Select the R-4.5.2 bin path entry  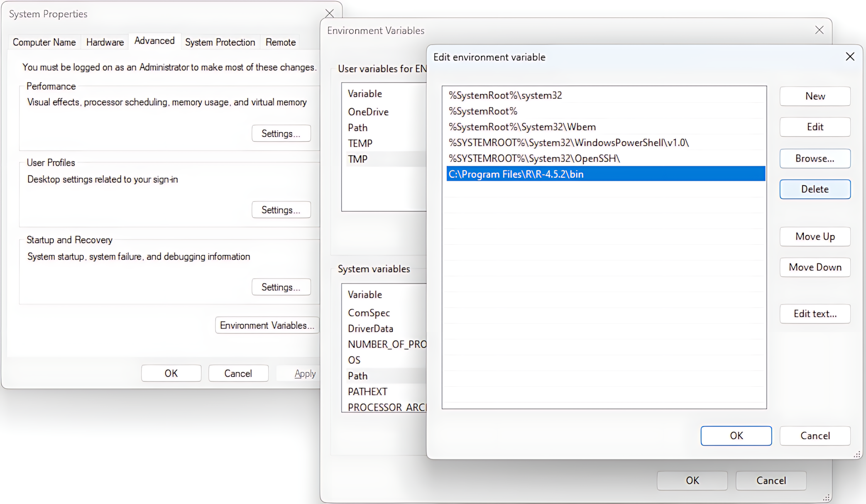tap(516, 174)
